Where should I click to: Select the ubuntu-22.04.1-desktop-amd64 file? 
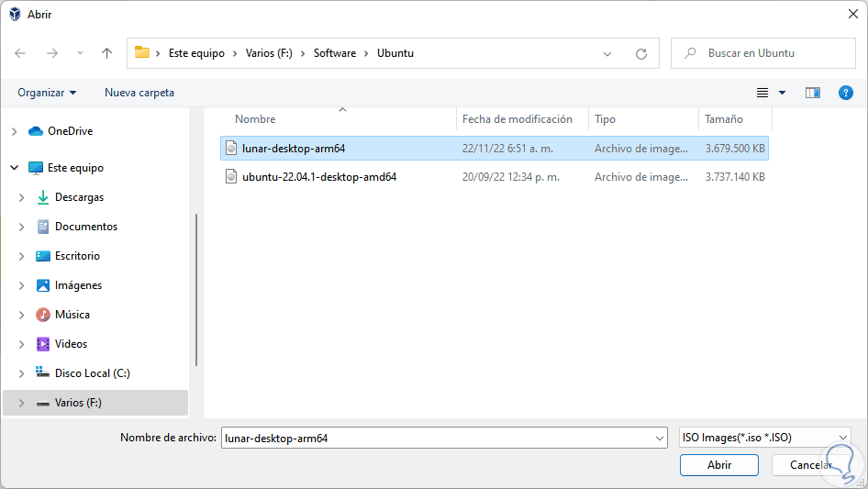tap(495, 177)
